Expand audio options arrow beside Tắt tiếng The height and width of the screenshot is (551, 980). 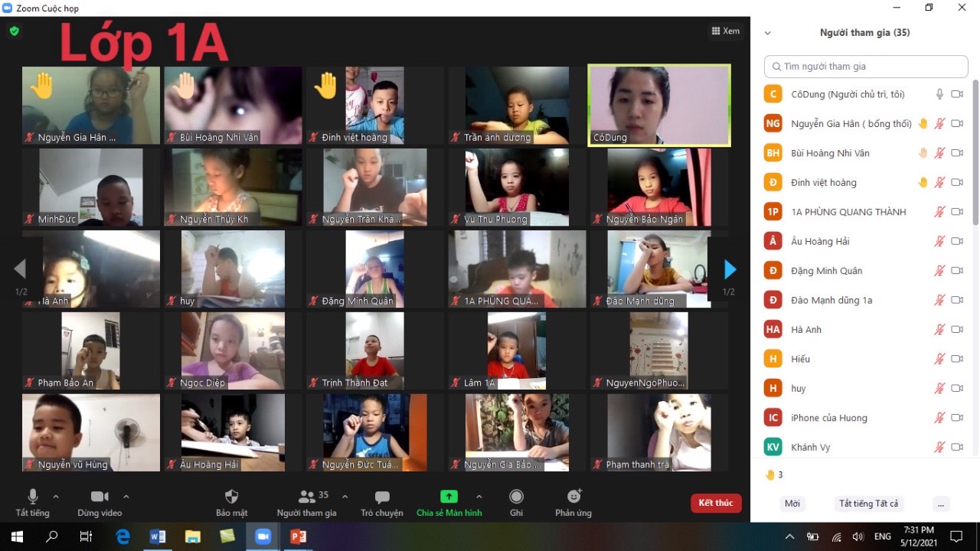56,496
